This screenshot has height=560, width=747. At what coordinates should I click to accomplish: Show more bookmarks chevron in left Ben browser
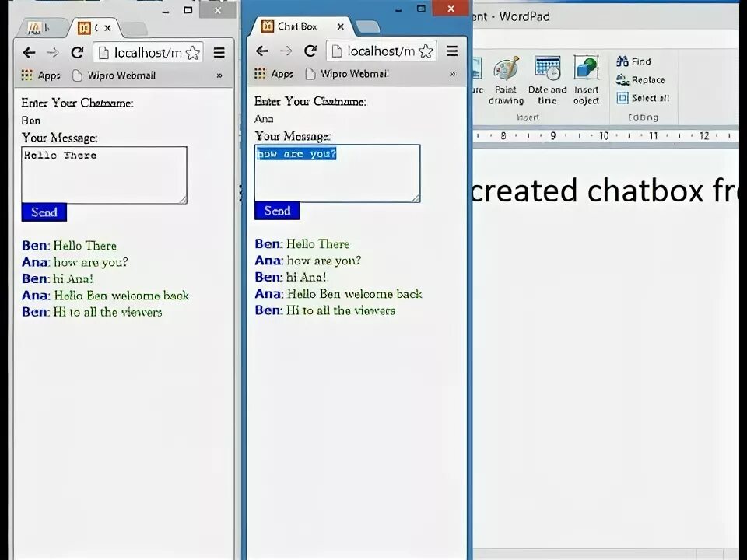point(219,75)
